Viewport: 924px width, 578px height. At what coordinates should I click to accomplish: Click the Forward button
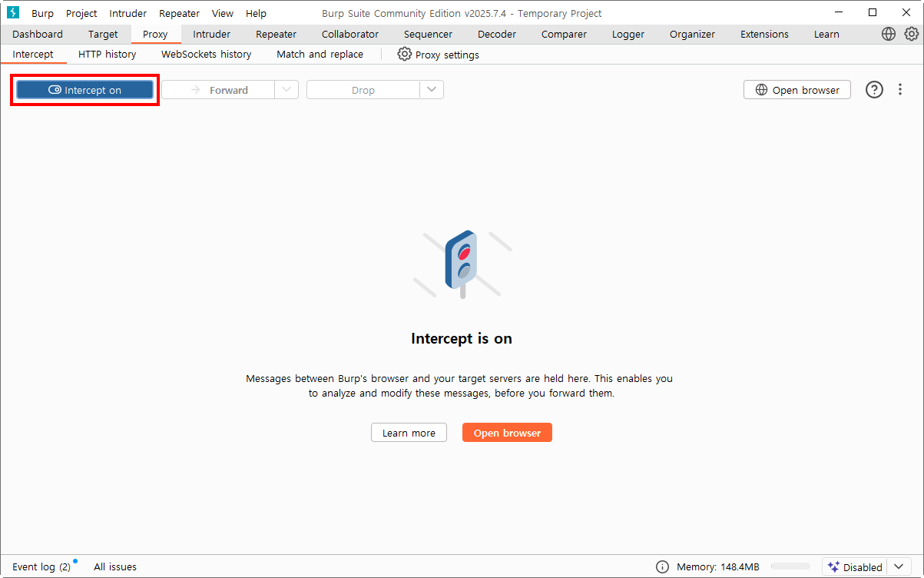[x=218, y=90]
